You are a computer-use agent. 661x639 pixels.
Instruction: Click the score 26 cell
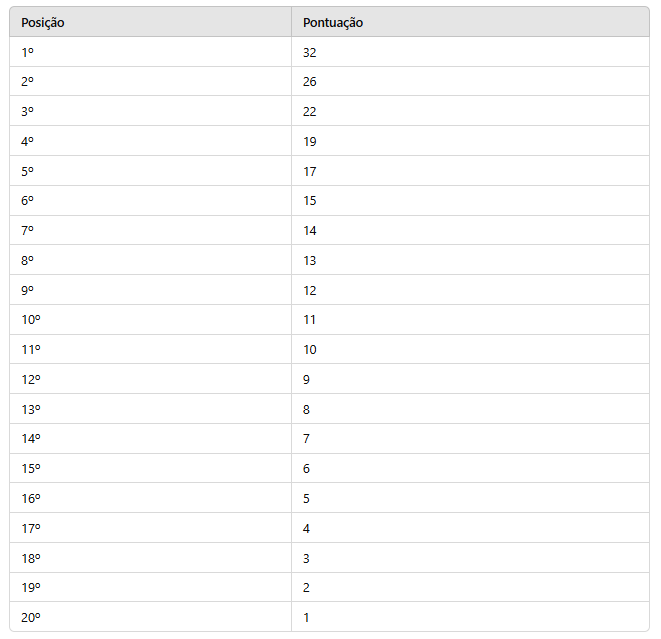[x=310, y=82]
